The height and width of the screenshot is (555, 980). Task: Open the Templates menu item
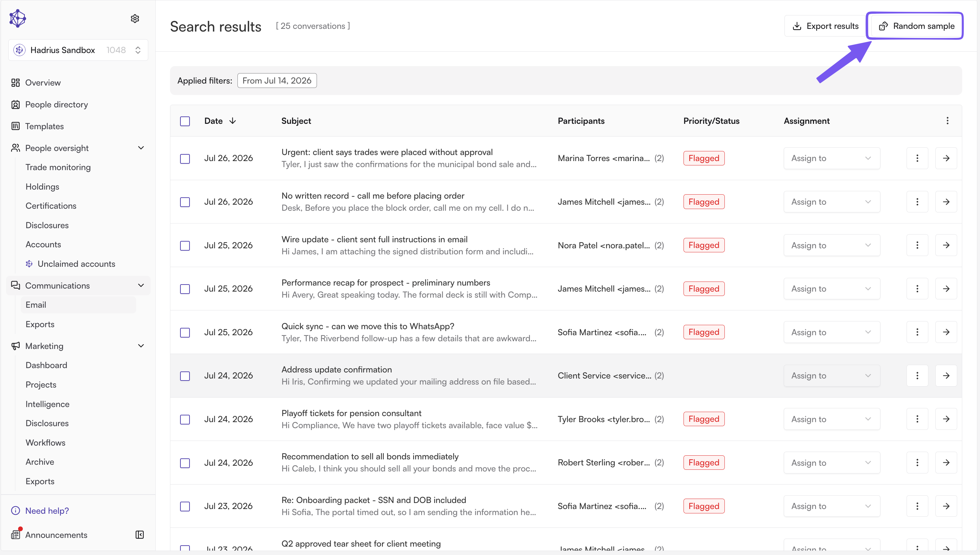(x=44, y=126)
